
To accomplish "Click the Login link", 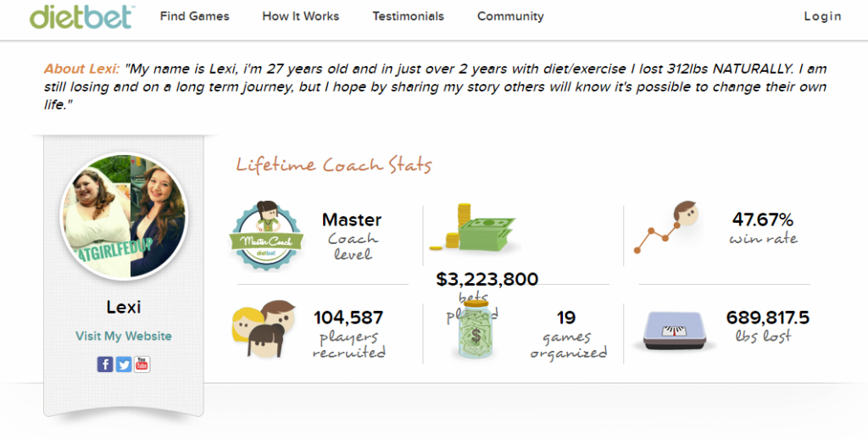I will [x=822, y=16].
